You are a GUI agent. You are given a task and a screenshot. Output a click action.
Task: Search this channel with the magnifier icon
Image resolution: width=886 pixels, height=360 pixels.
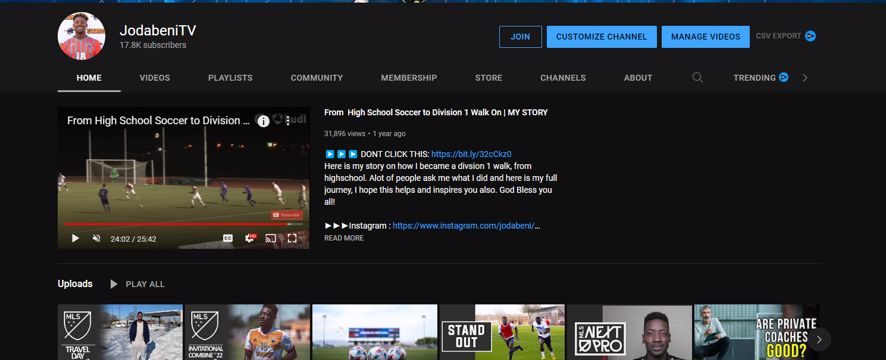click(698, 78)
